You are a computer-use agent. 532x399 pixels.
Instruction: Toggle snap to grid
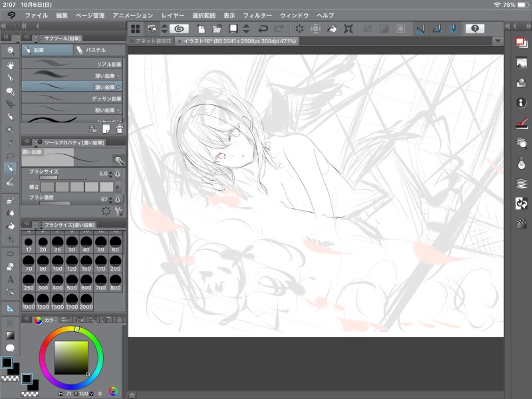pos(454,29)
